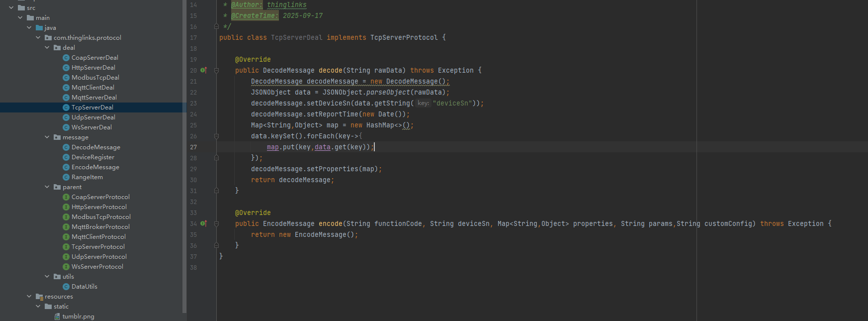Click line number 30 in the gutter
Screen dimensions: 868x321
point(193,180)
